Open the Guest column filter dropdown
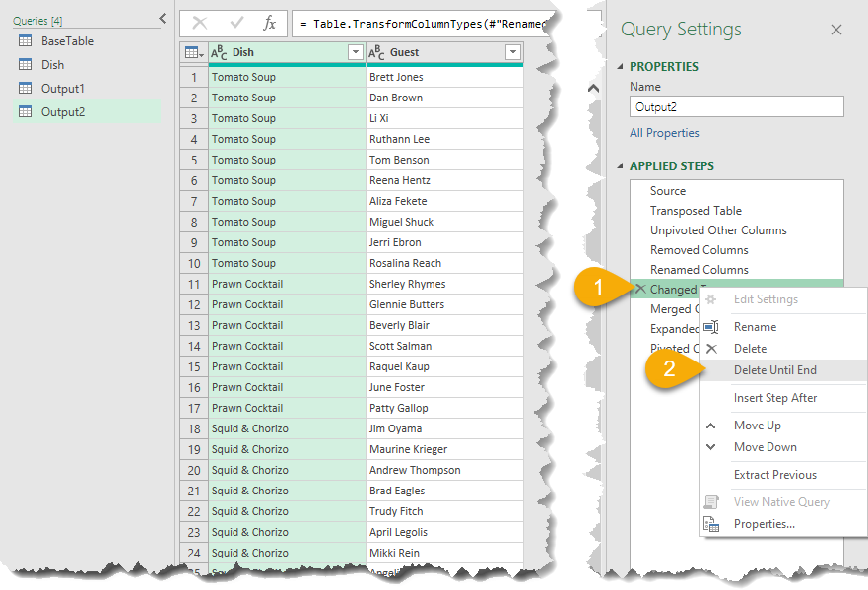This screenshot has width=868, height=590. click(x=512, y=52)
